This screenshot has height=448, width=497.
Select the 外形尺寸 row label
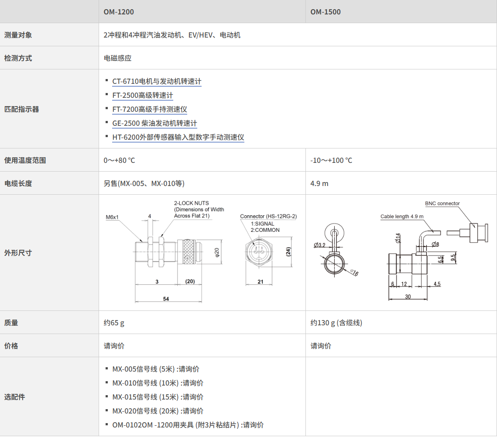(18, 253)
